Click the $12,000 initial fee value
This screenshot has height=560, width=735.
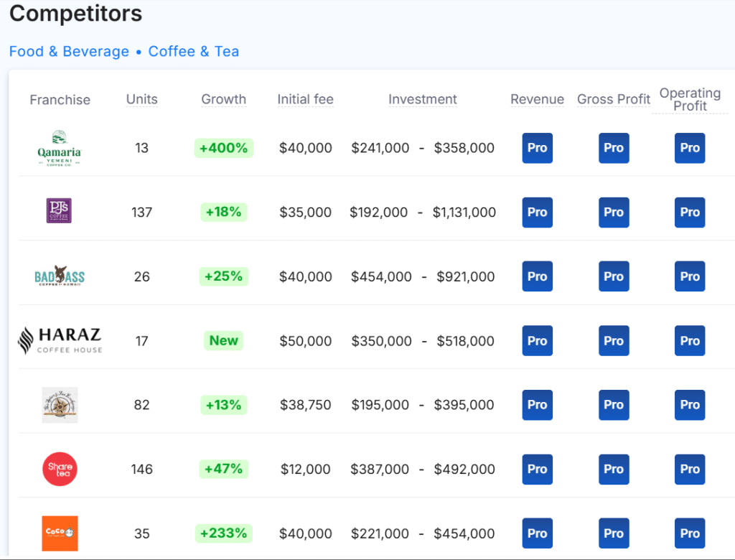[306, 469]
